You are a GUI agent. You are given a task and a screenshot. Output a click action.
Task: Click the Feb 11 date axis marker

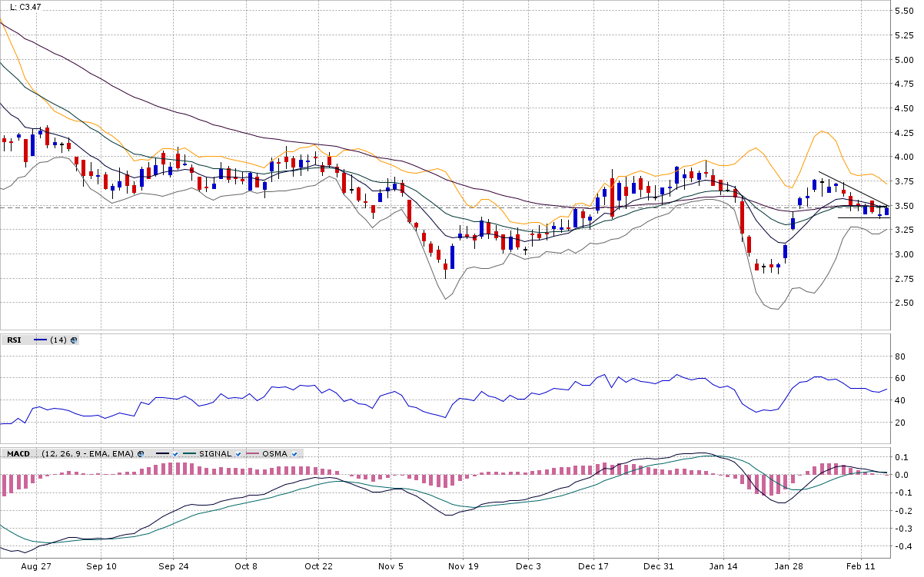pyautogui.click(x=869, y=566)
